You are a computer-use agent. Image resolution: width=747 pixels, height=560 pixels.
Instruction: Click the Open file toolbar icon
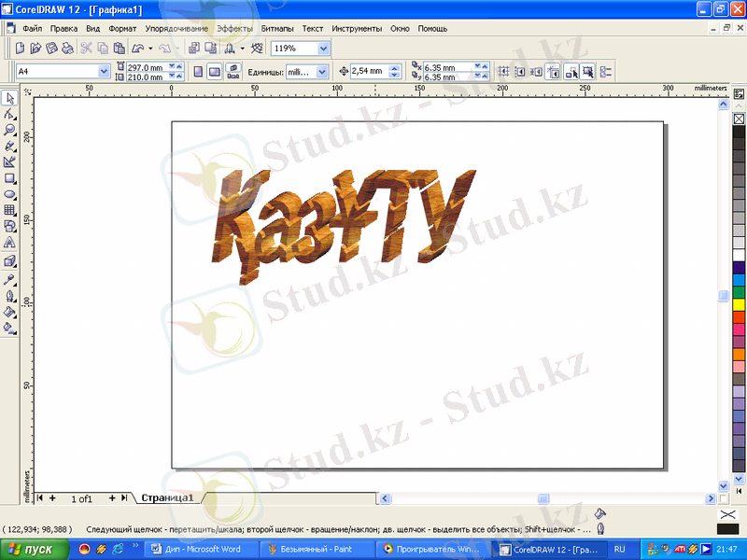click(35, 49)
